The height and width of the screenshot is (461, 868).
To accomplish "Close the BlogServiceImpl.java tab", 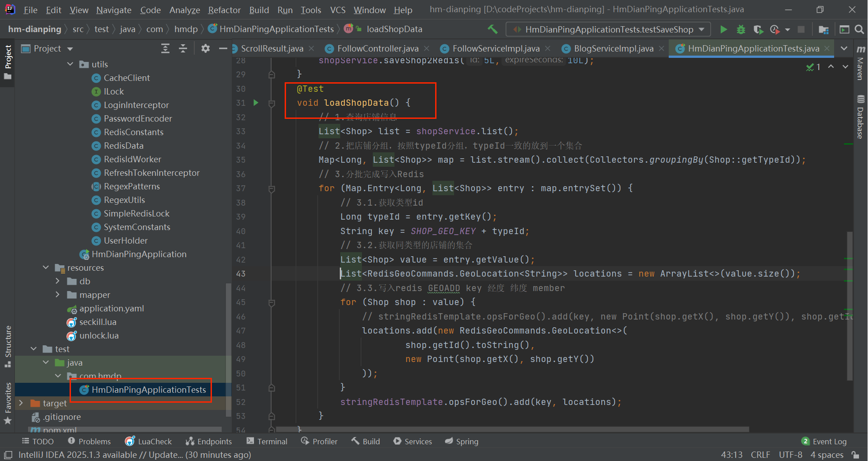I will coord(662,48).
